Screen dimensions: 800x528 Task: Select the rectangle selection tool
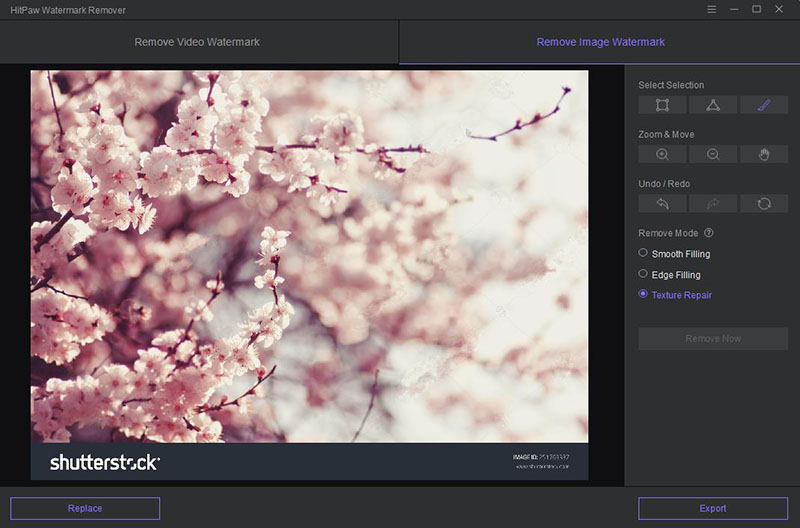coord(662,105)
